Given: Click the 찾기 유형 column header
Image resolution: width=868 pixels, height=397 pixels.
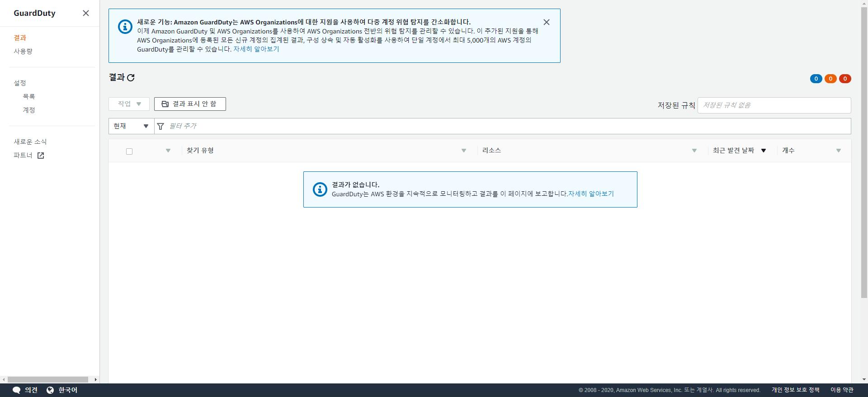Looking at the screenshot, I should pyautogui.click(x=200, y=151).
